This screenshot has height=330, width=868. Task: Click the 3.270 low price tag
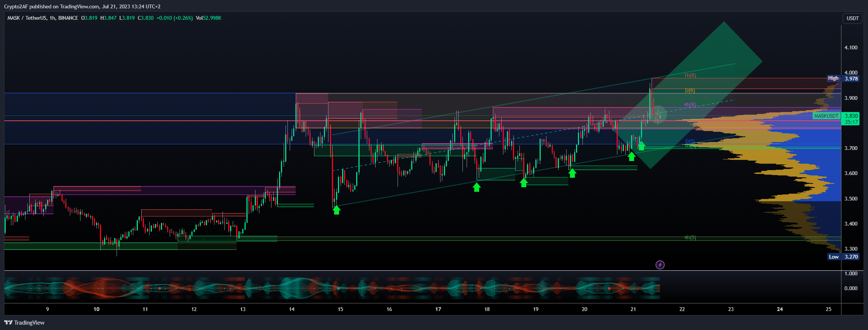coord(851,257)
